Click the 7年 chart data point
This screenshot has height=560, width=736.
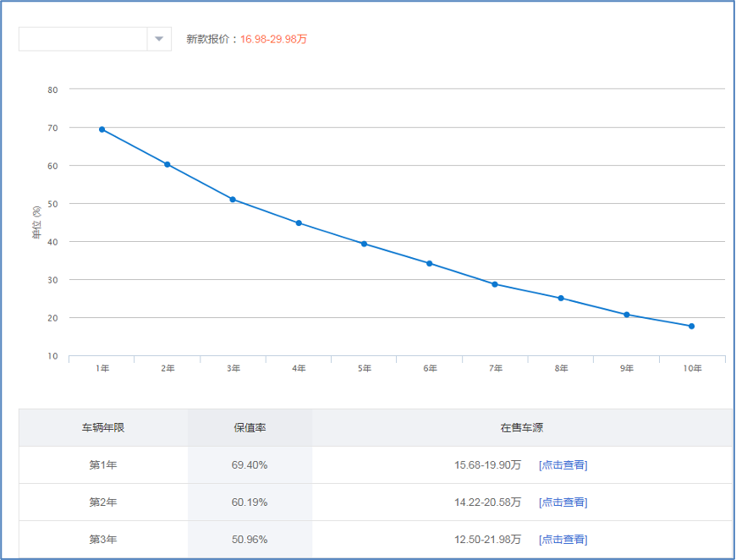(495, 284)
